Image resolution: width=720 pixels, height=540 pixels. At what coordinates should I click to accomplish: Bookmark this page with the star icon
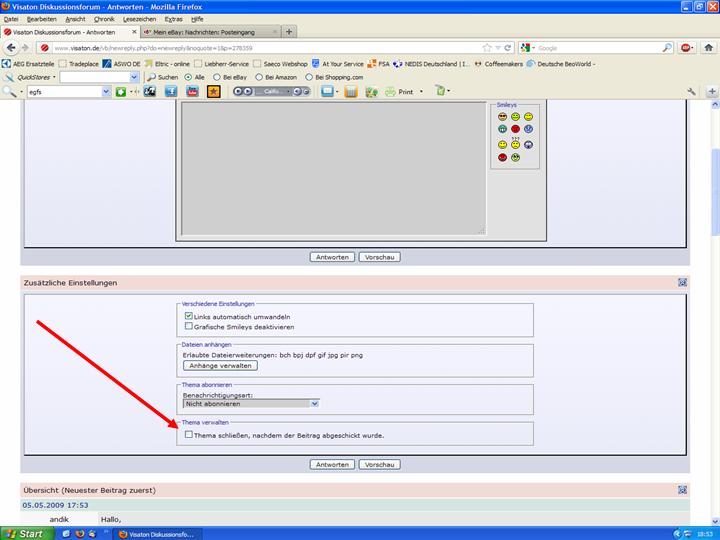point(487,48)
